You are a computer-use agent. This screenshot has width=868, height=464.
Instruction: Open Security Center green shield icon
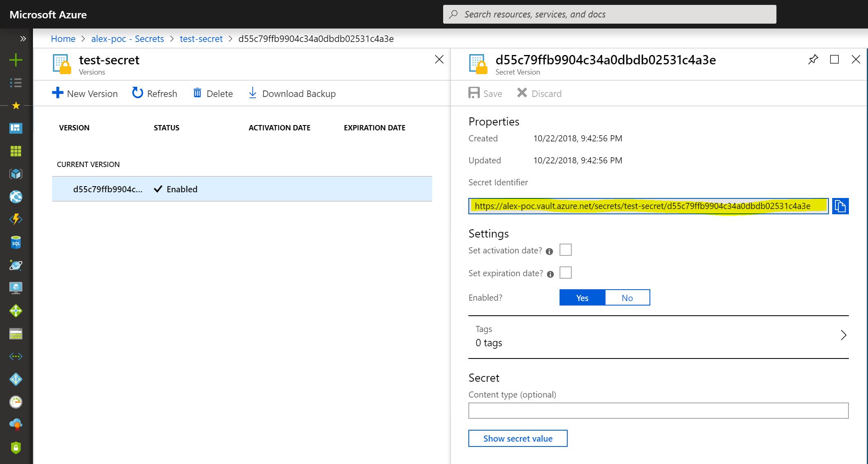(16, 448)
